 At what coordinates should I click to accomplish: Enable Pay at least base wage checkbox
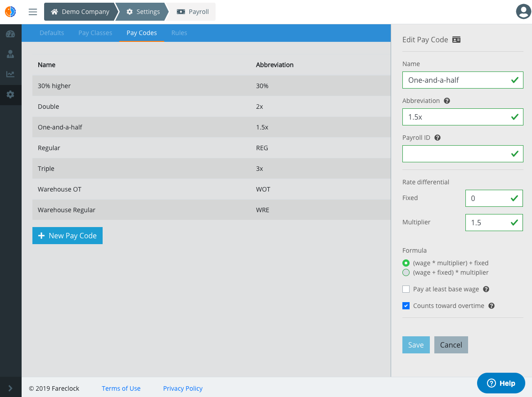click(406, 289)
